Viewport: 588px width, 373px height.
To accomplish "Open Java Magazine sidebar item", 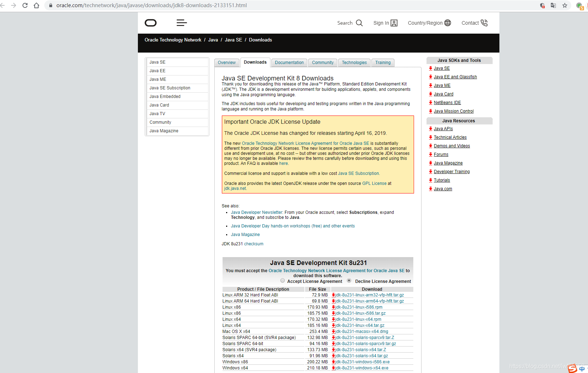I will [178, 131].
